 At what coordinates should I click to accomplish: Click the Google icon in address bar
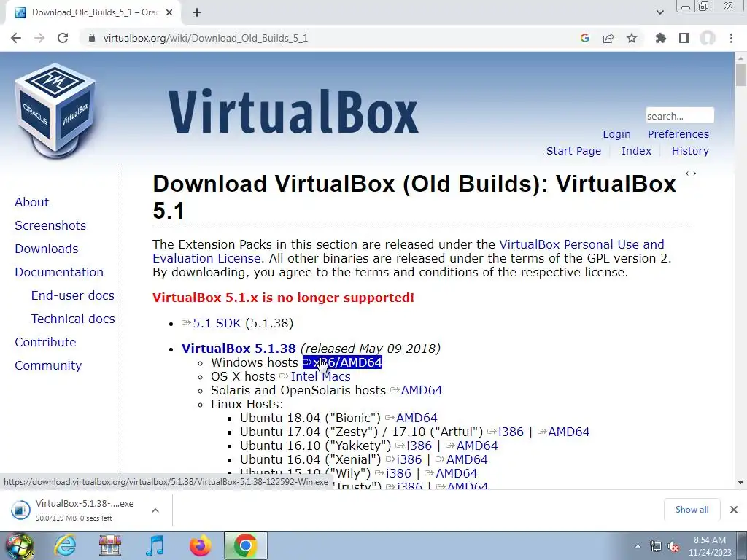tap(585, 38)
